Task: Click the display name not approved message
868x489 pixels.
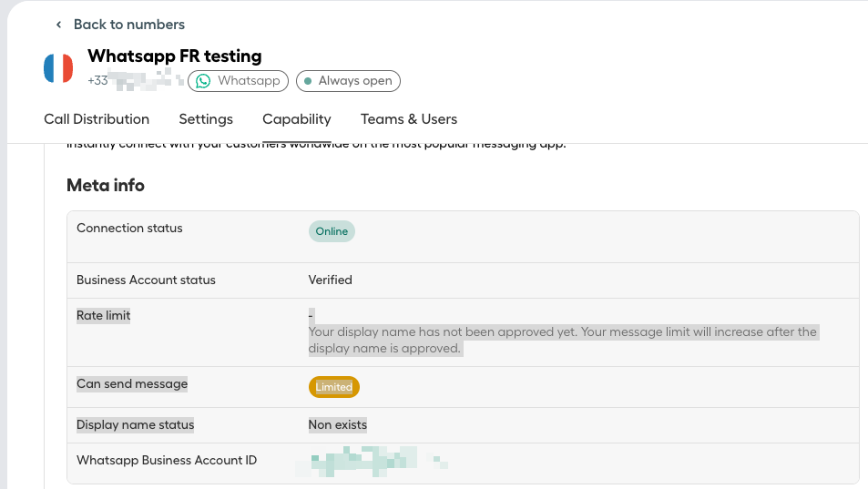Action: click(563, 341)
